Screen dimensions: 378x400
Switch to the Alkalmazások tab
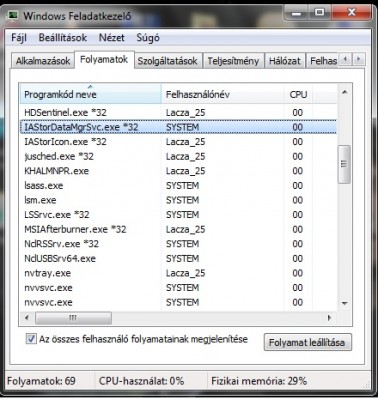43,61
